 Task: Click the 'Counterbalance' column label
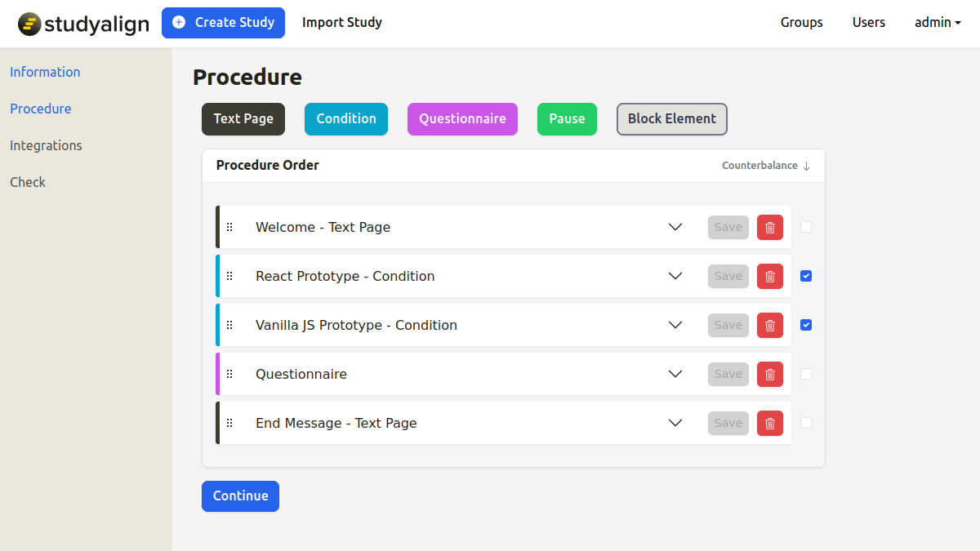759,166
